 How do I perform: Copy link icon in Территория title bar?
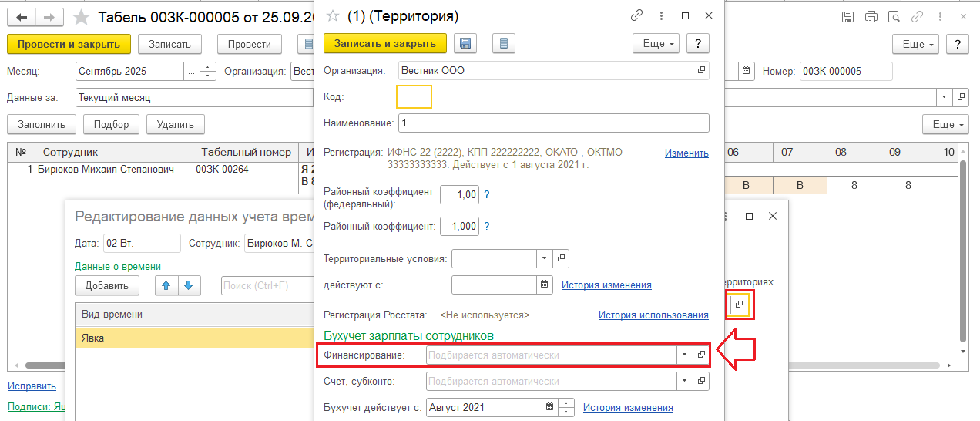(636, 15)
